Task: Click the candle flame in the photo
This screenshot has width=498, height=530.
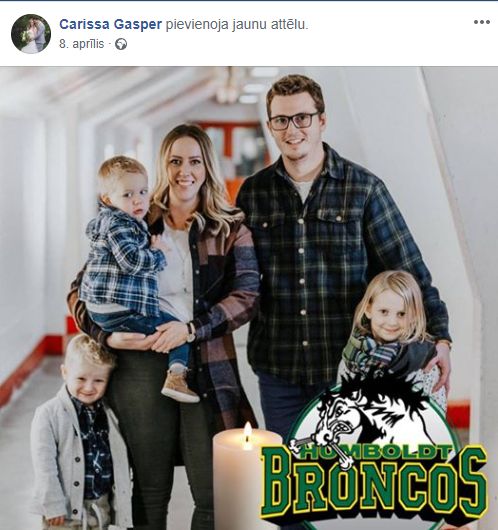Action: pyautogui.click(x=248, y=434)
